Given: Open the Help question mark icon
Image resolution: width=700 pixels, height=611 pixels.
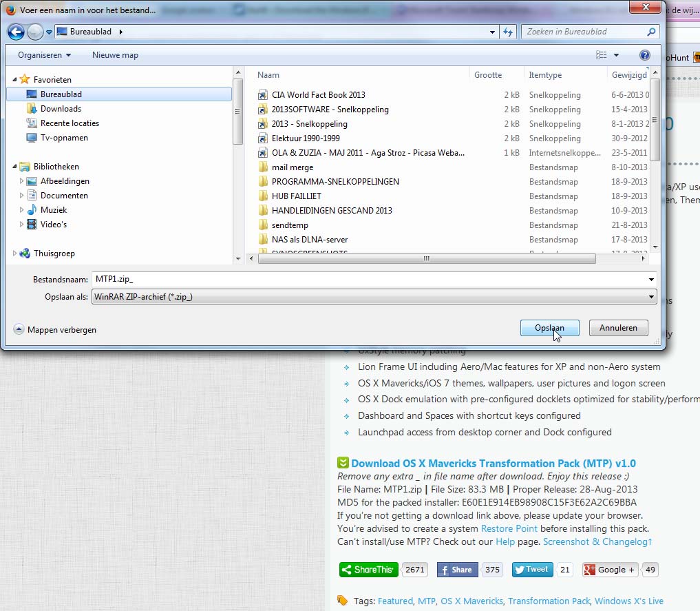Looking at the screenshot, I should coord(644,55).
